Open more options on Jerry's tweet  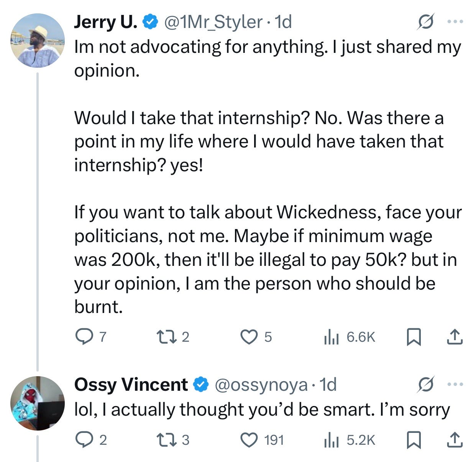click(x=455, y=22)
